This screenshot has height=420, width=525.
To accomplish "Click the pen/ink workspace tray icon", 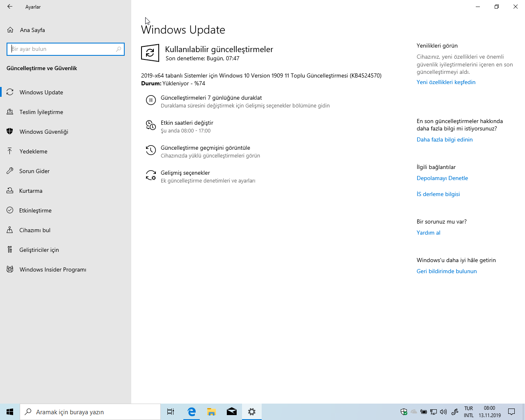I will click(454, 412).
